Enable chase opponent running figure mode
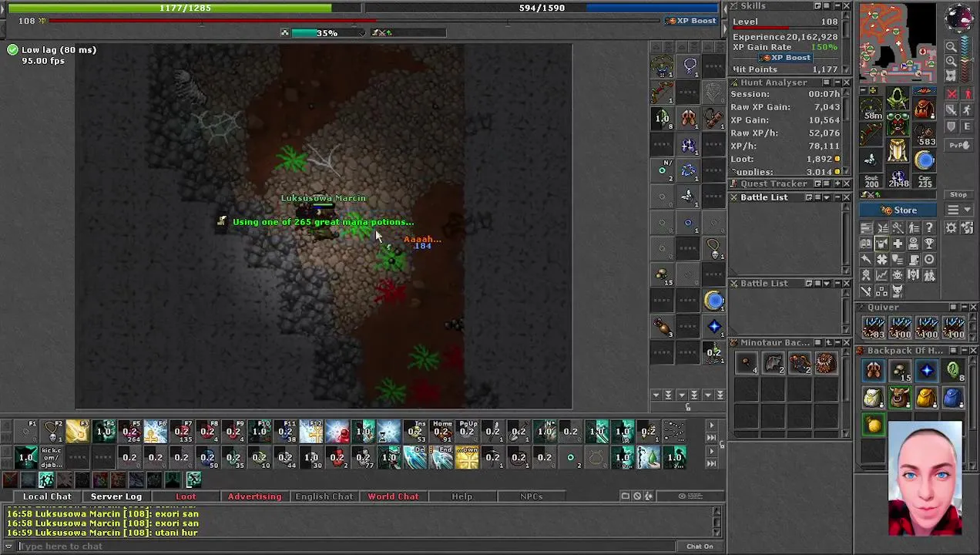The width and height of the screenshot is (980, 555). click(968, 109)
